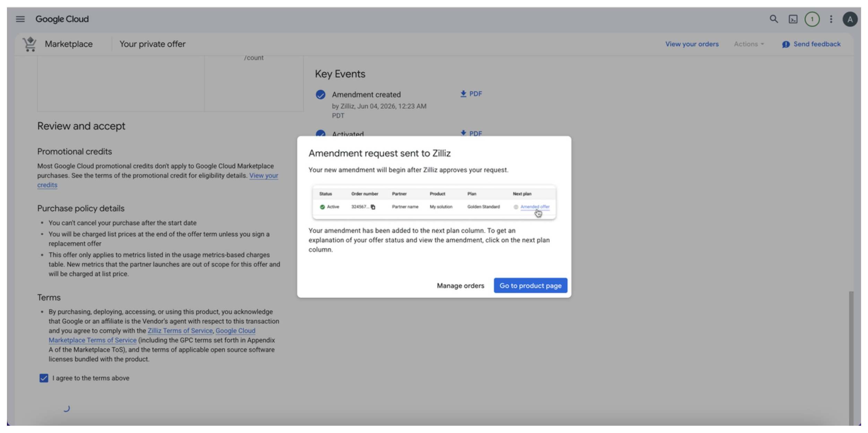Activate the Cloud Shell terminal icon
Image resolution: width=868 pixels, height=433 pixels.
coord(793,19)
